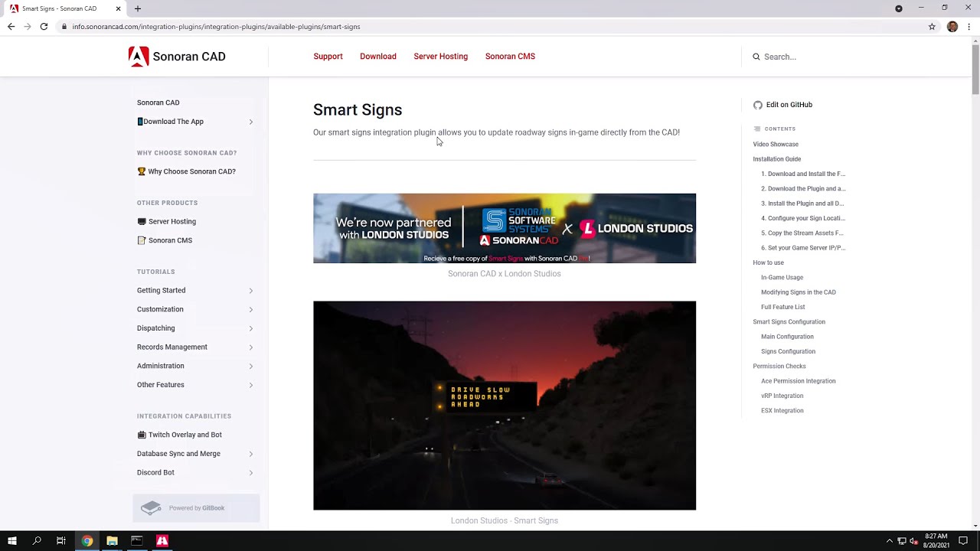Select Twitch Overlay and Bot sidebar item

coord(185,435)
